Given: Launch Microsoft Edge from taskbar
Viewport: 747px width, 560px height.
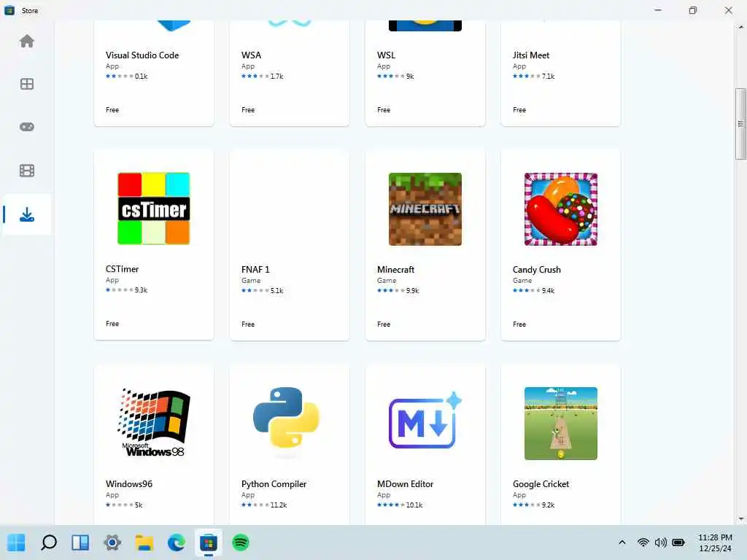Looking at the screenshot, I should [x=177, y=542].
